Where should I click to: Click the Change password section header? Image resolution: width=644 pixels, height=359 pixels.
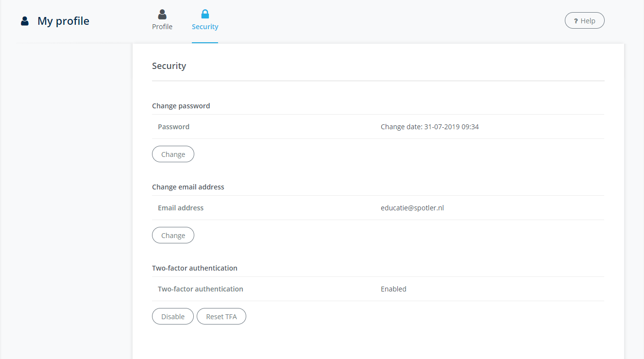click(x=181, y=105)
